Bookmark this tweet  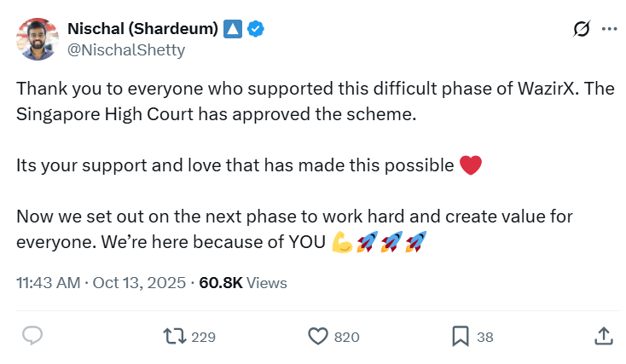[461, 337]
